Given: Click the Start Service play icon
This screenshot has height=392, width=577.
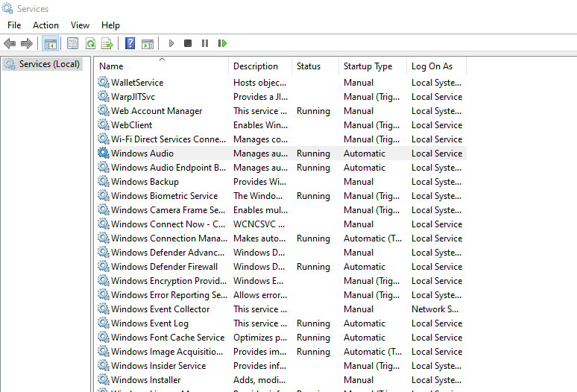Looking at the screenshot, I should coord(171,43).
